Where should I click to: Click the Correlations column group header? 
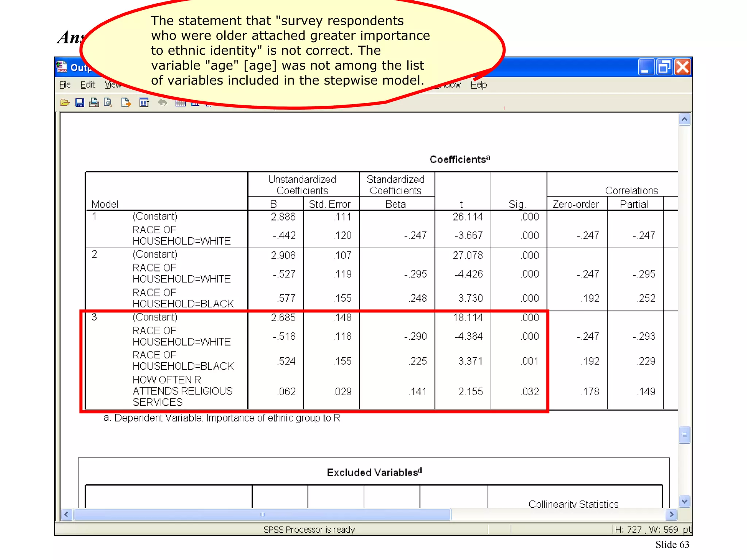631,191
